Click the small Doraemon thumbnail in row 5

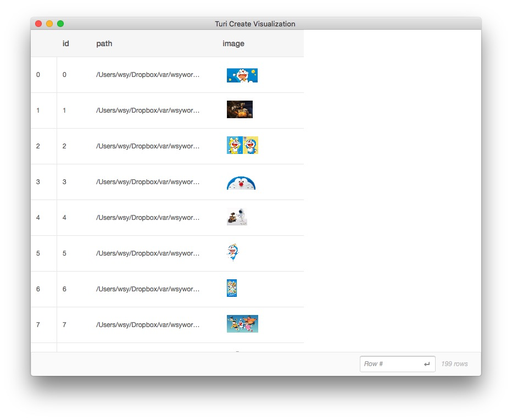232,252
